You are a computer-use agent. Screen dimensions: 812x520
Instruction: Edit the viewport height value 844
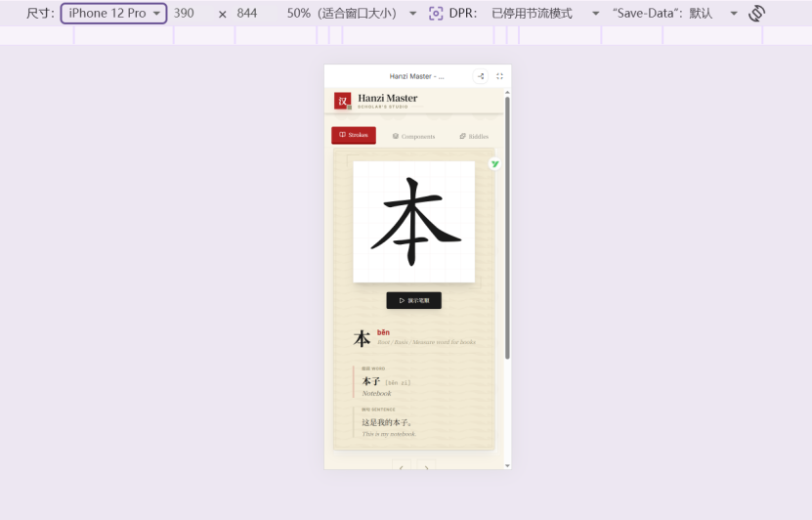pos(247,14)
